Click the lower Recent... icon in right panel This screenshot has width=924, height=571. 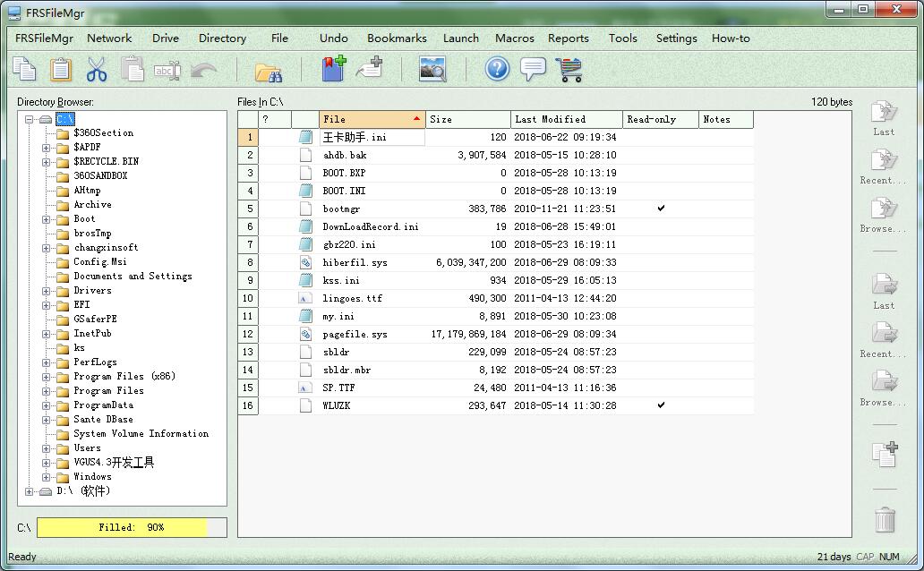point(884,334)
